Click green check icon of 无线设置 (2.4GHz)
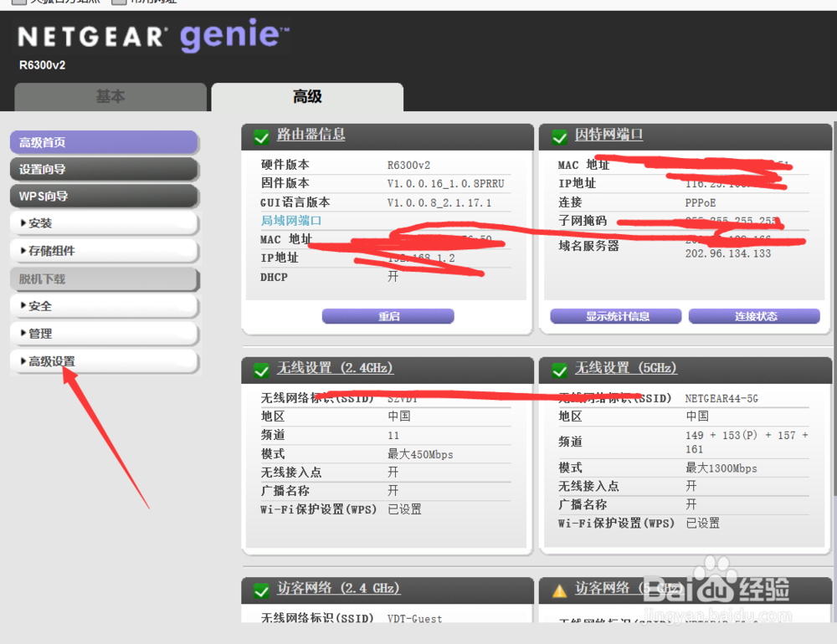The width and height of the screenshot is (837, 644). click(261, 371)
